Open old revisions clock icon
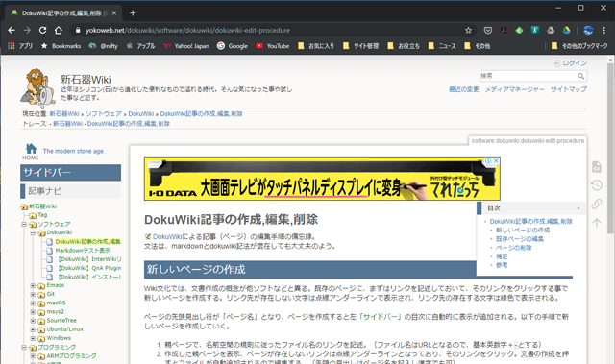Viewport: 615px width, 364px height. (597, 185)
